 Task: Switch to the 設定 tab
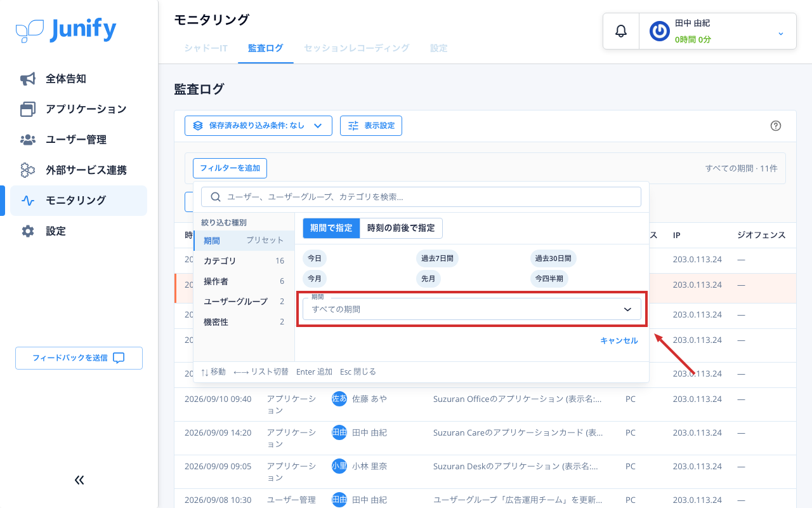pos(439,48)
